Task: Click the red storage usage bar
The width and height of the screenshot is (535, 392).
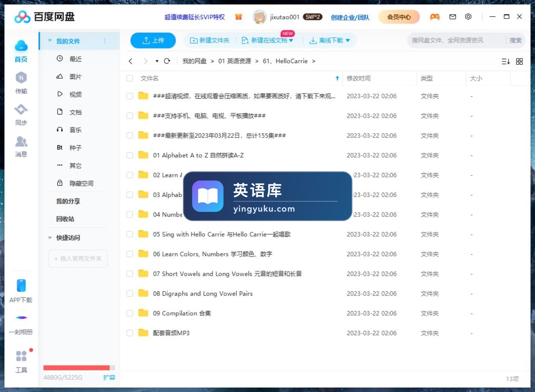Action: (x=76, y=368)
